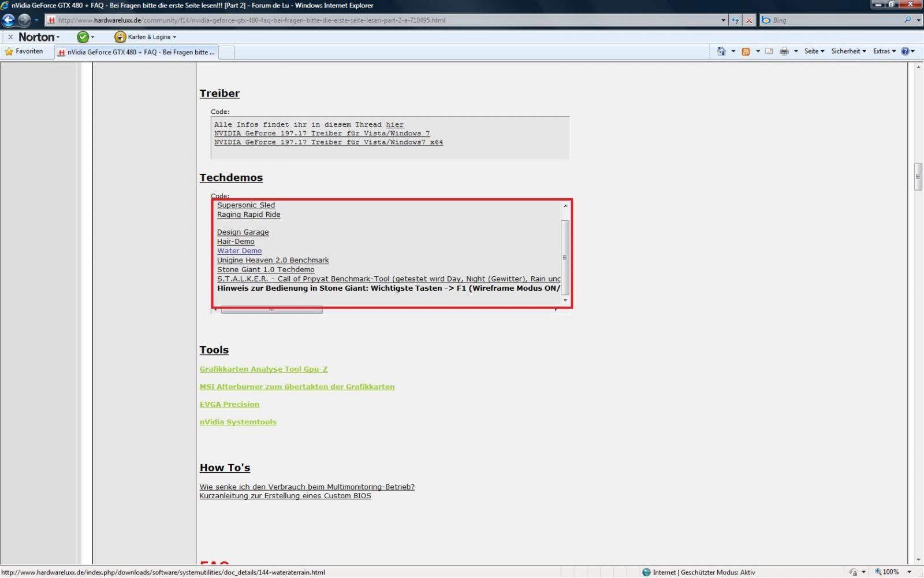Click the page scroll-up arrow at top right
The width and height of the screenshot is (924, 578).
[x=918, y=68]
